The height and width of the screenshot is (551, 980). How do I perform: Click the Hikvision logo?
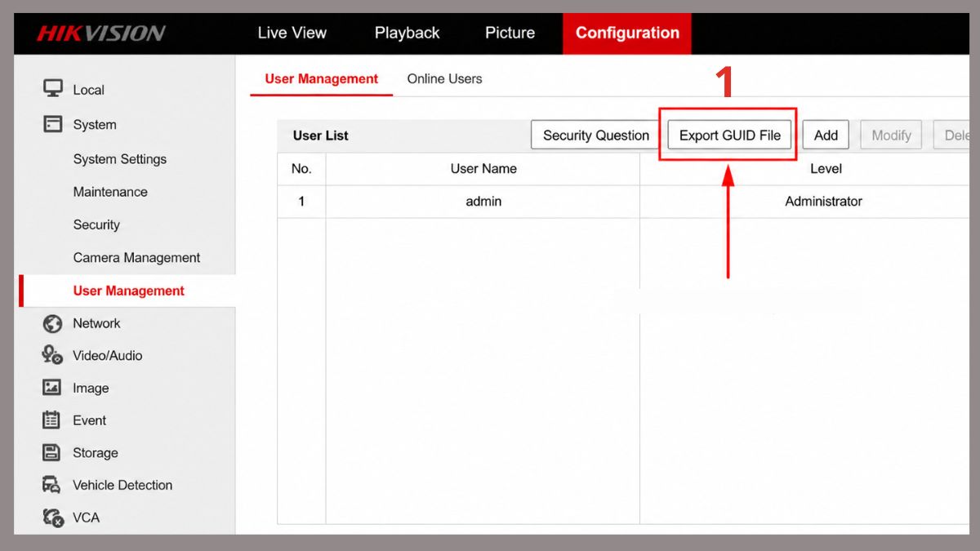100,33
